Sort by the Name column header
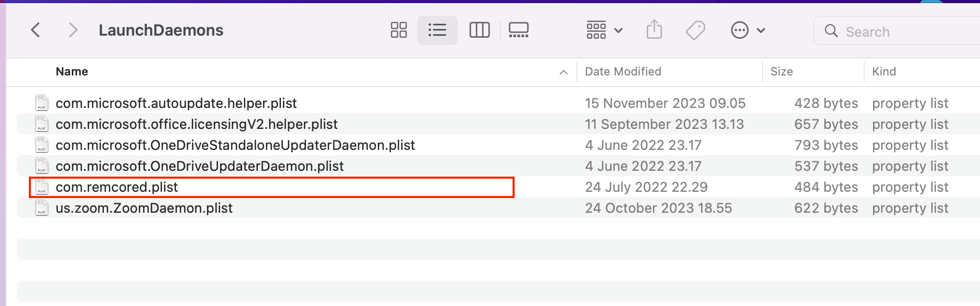This screenshot has height=306, width=980. coord(72,72)
